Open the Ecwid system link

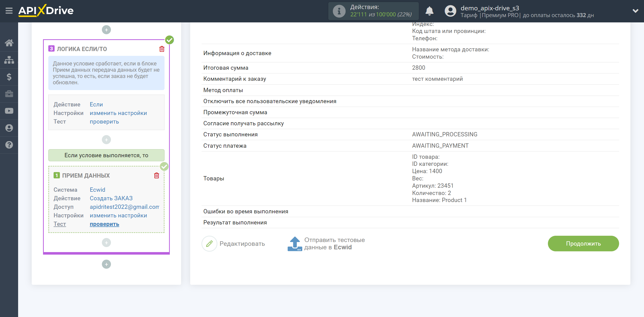[98, 190]
